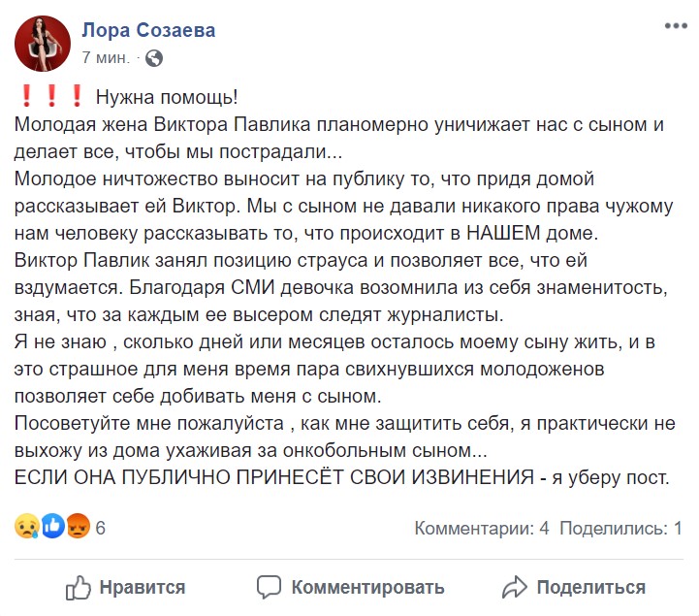The width and height of the screenshot is (699, 616).
Task: Open Лора Созаева's profile via name
Action: 148,30
